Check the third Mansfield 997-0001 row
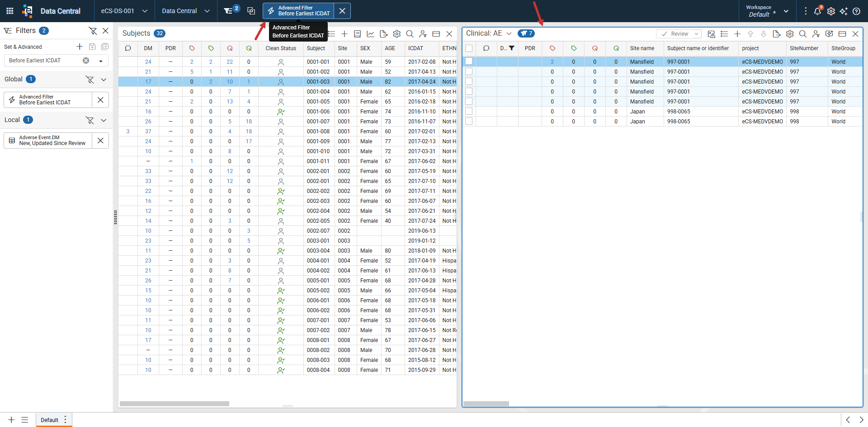Screen dimensions: 868x427 [469, 81]
